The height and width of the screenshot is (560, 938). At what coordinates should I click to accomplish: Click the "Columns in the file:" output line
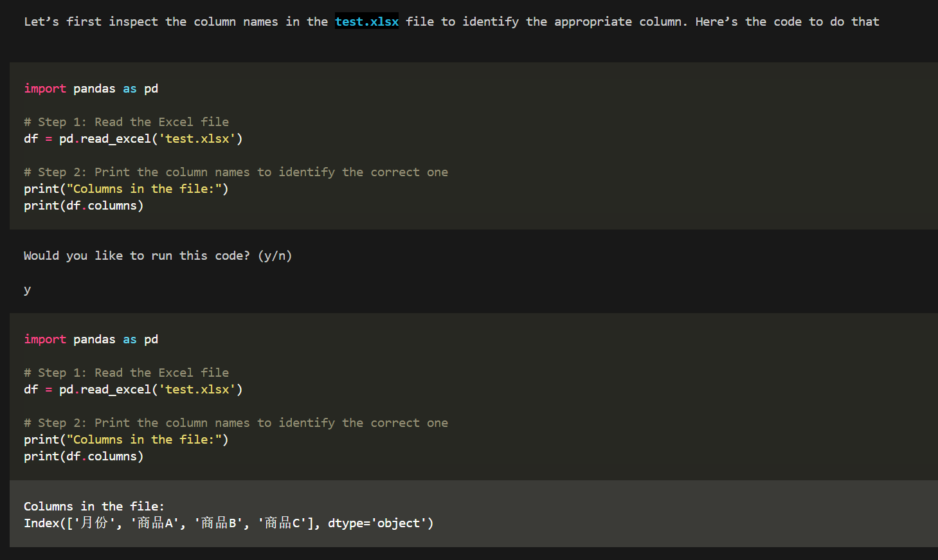[x=94, y=507]
